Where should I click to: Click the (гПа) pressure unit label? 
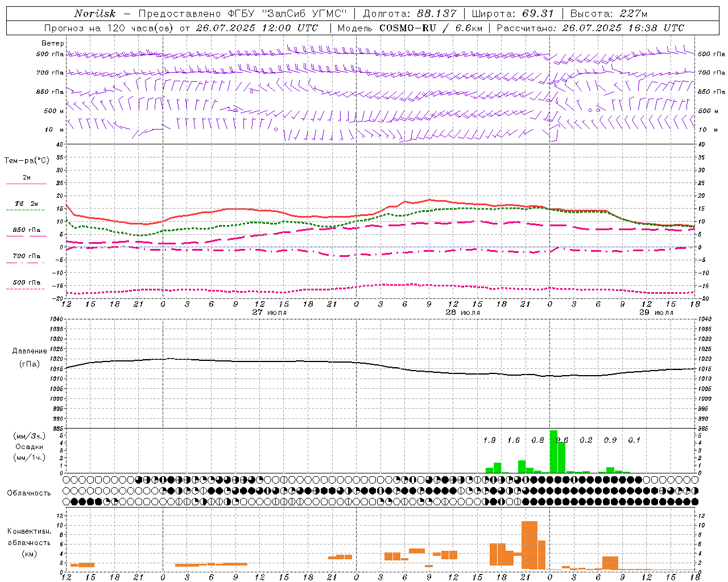(30, 364)
